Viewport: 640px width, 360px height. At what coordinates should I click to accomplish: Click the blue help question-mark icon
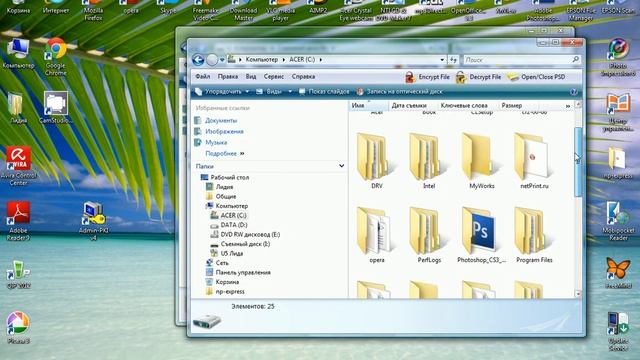click(x=573, y=92)
